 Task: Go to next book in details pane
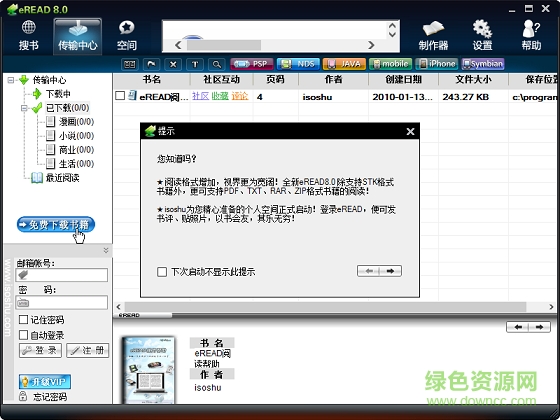540,327
